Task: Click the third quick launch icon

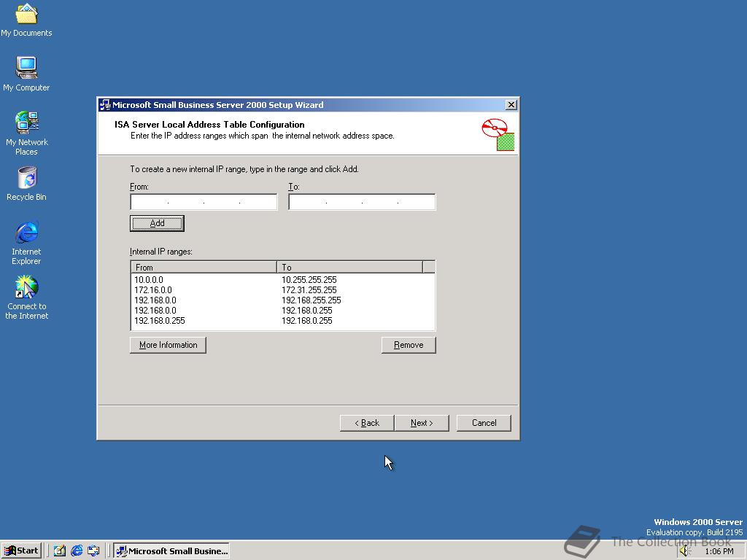Action: pos(94,551)
